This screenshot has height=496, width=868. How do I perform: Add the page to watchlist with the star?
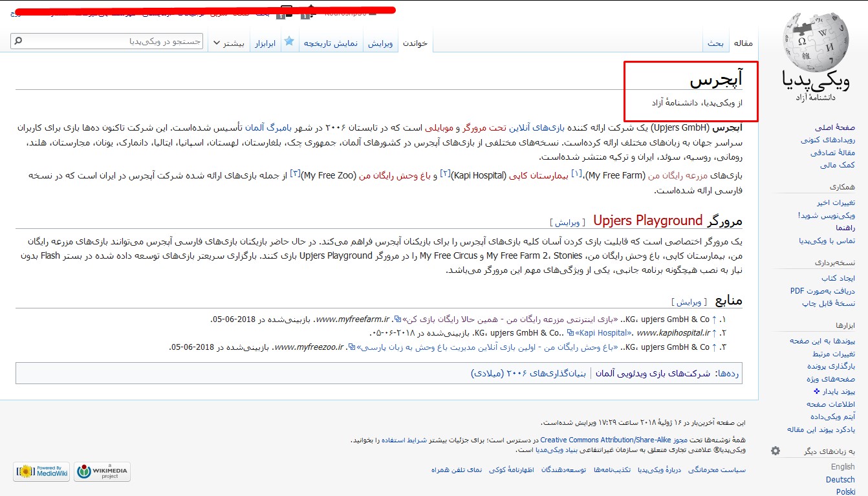click(289, 41)
